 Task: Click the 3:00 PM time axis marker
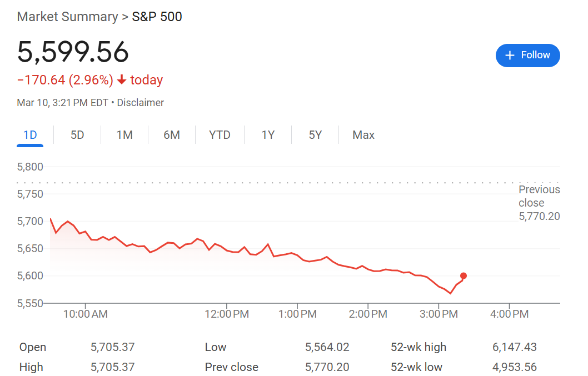pyautogui.click(x=438, y=314)
